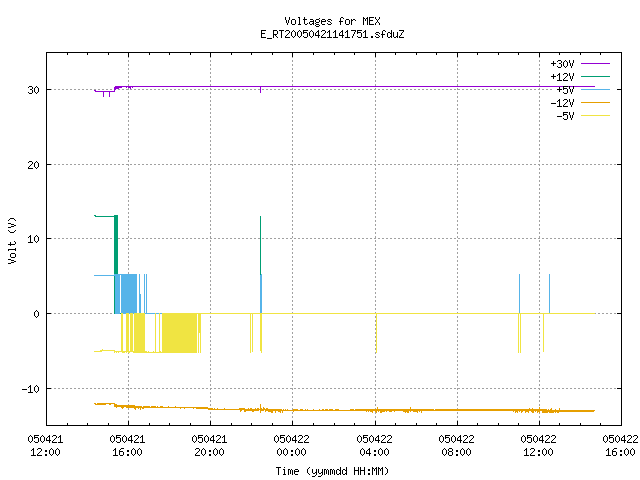Click the y-axis tick value 0
The height and width of the screenshot is (480, 640).
36,314
